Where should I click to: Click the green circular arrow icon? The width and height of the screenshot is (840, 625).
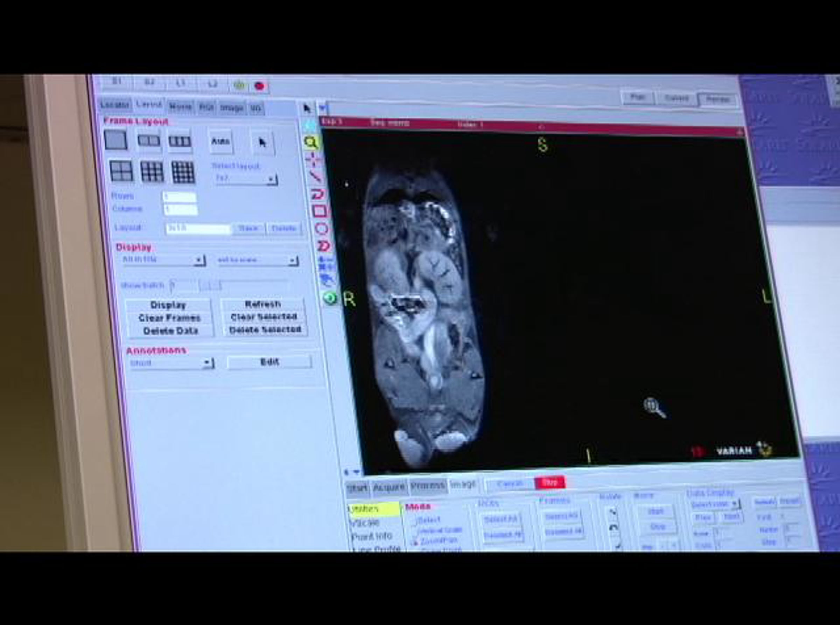[330, 298]
